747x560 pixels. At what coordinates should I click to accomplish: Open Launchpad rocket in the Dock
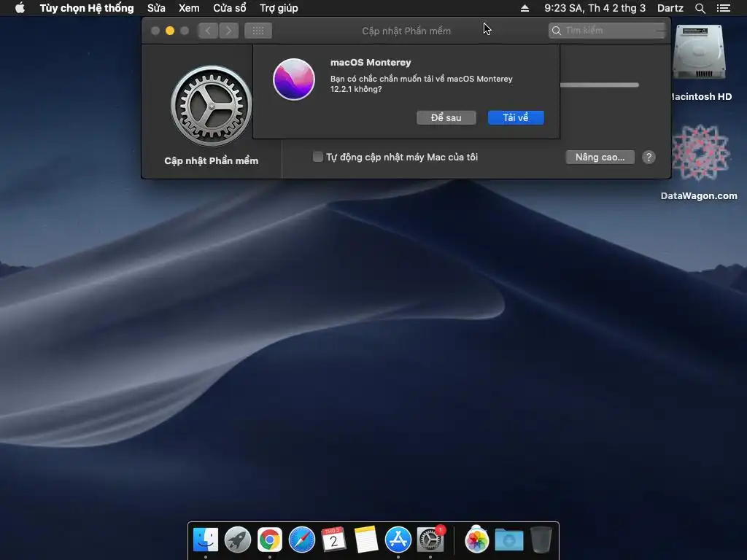click(x=238, y=540)
